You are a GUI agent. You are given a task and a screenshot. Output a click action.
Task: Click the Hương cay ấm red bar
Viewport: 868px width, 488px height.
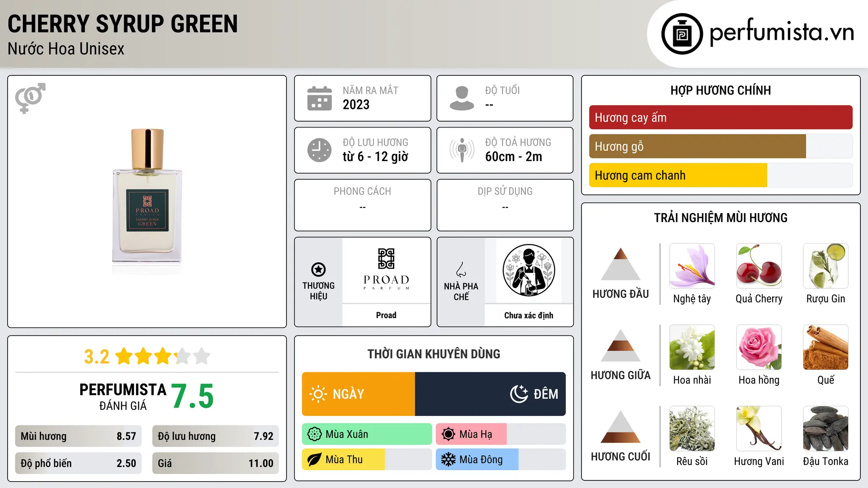click(721, 117)
